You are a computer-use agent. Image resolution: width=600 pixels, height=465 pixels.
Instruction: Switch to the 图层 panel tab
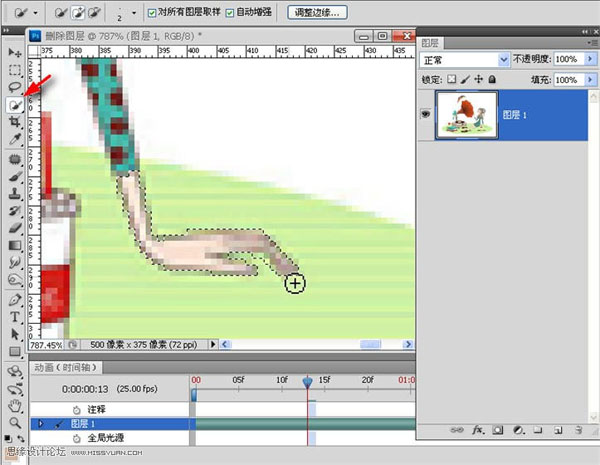(431, 43)
